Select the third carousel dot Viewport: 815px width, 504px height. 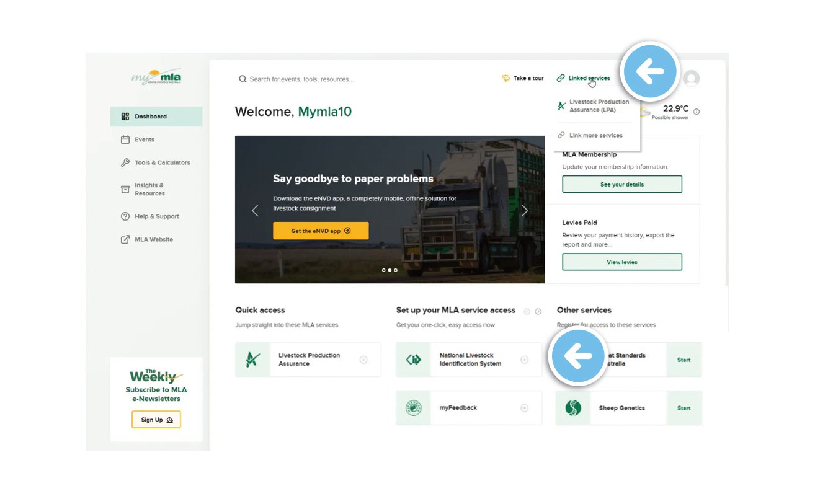pos(396,270)
